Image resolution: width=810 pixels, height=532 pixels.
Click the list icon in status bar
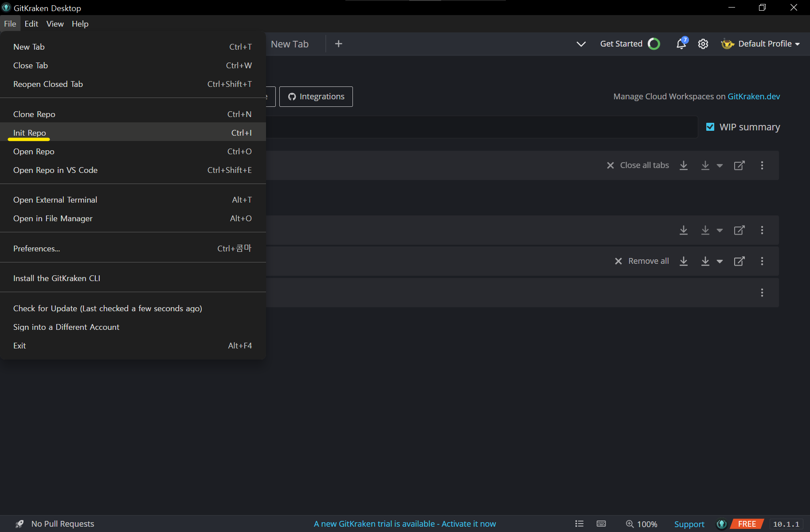tap(579, 524)
